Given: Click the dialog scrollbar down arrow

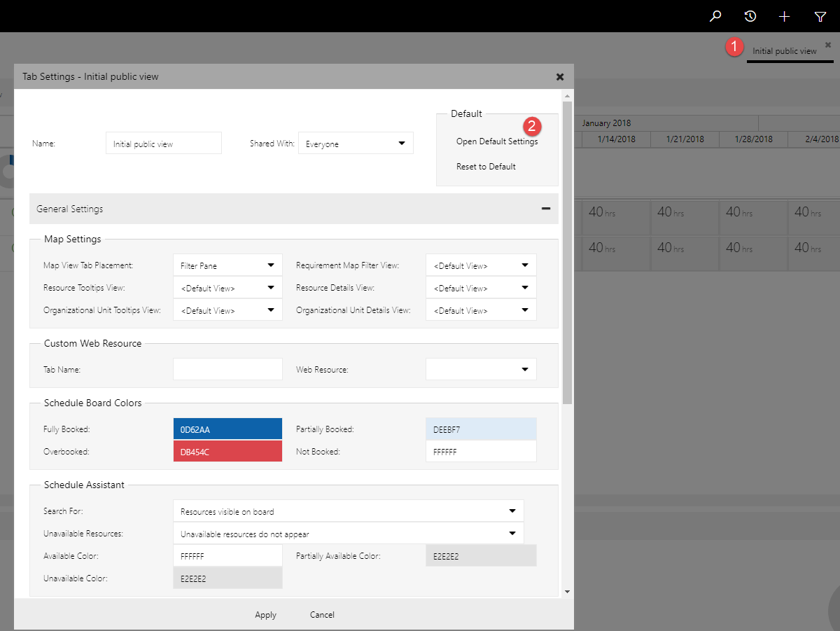Looking at the screenshot, I should (x=567, y=591).
